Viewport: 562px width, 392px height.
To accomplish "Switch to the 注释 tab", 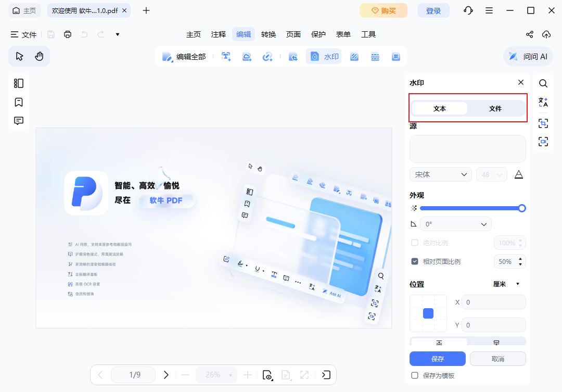I will coord(219,34).
